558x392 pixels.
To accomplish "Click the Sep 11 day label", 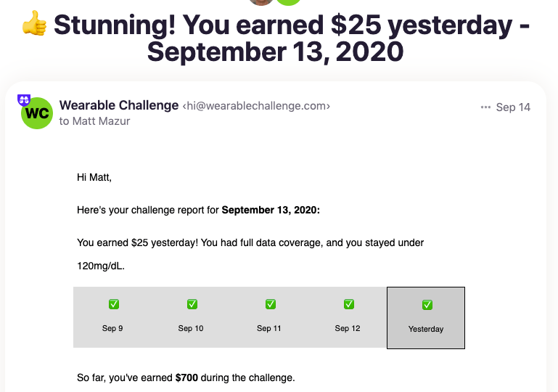I will (269, 328).
